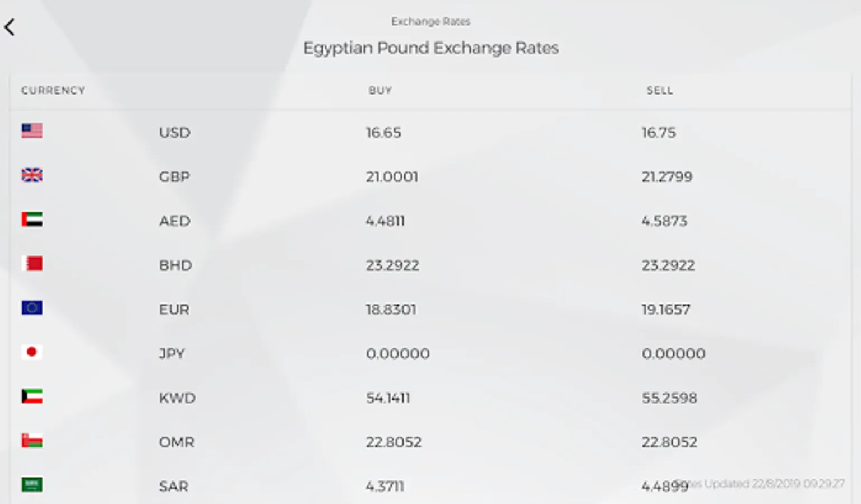Click the Japan flag icon
This screenshot has width=861, height=504.
[x=32, y=352]
